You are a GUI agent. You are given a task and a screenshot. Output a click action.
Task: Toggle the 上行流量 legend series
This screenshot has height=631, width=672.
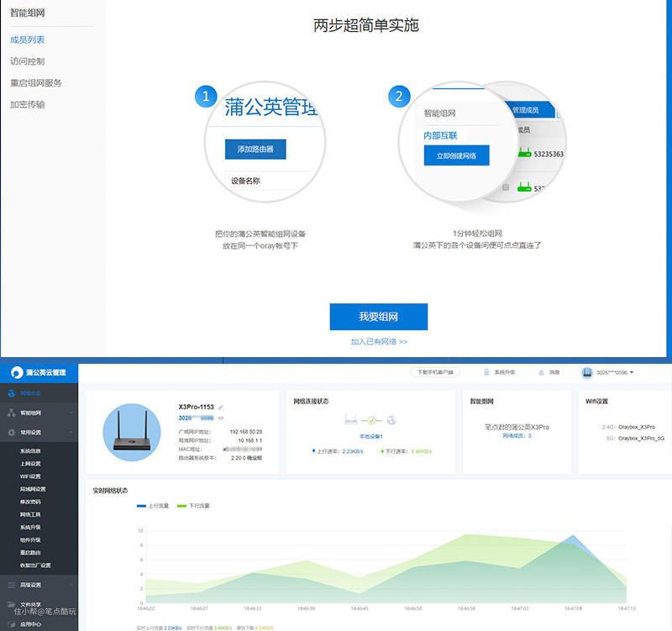pos(153,506)
